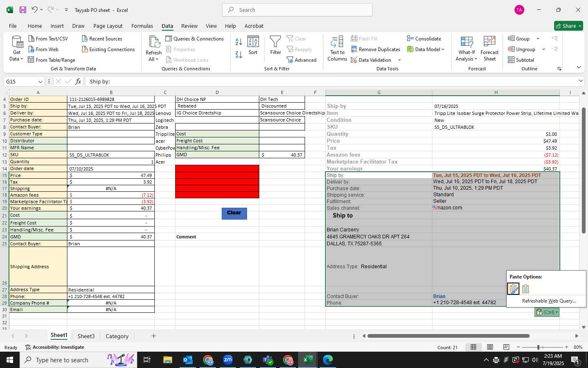
Task: Open the File menu
Action: [13, 26]
